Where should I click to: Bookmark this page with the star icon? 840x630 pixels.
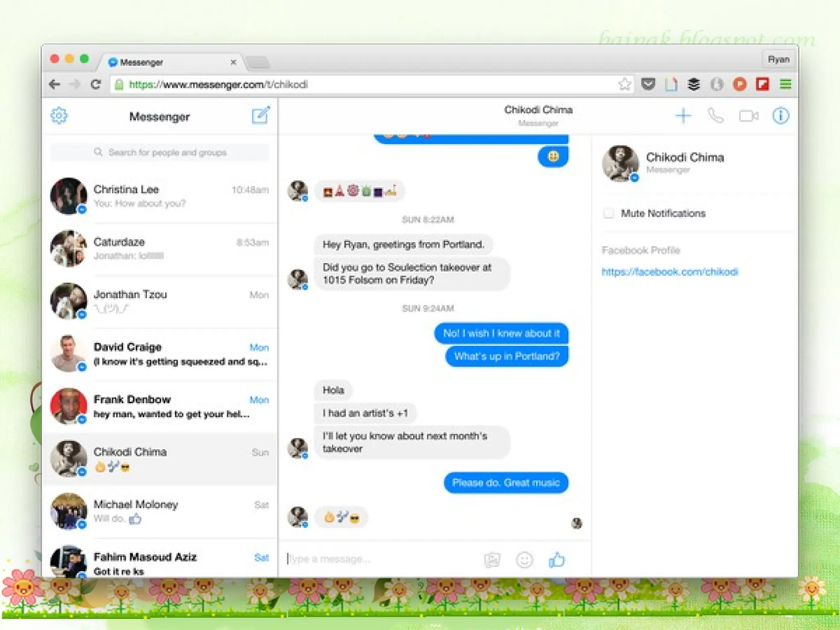click(624, 84)
